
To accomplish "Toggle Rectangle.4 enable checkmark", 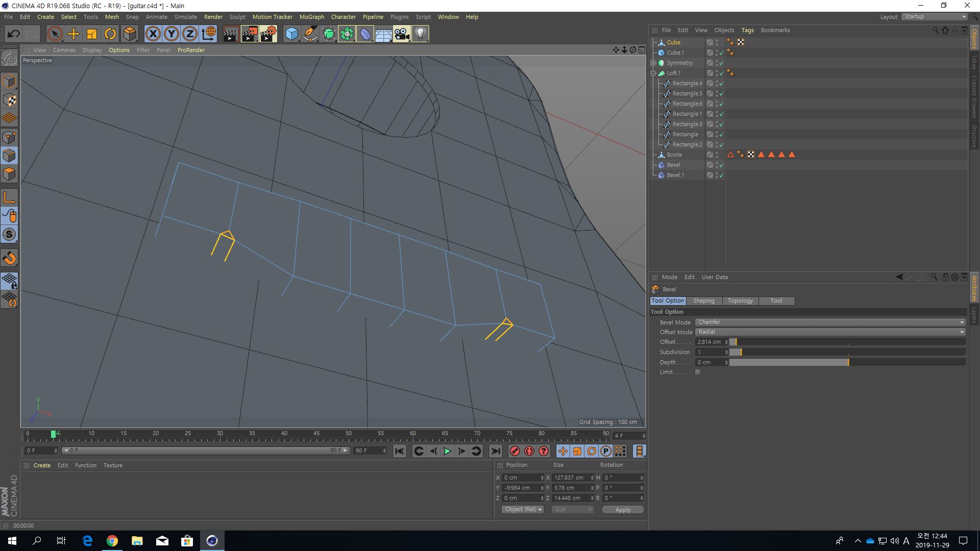I will point(721,84).
